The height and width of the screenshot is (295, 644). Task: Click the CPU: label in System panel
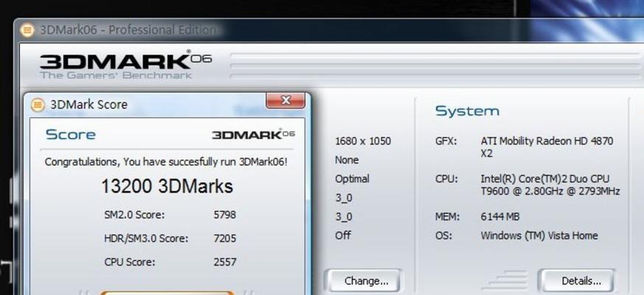tap(446, 178)
